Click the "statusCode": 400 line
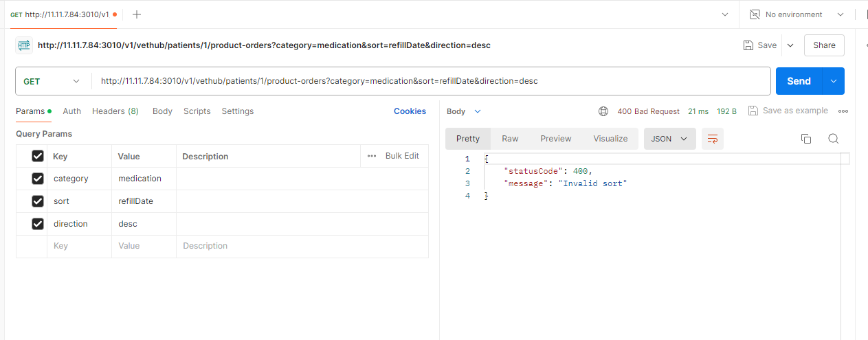Image resolution: width=868 pixels, height=340 pixels. pos(548,171)
